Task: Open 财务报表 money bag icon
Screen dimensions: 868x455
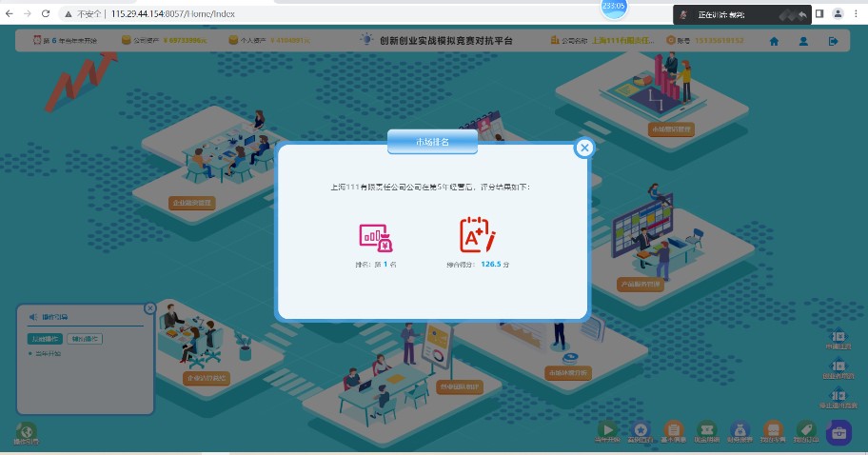Action: tap(740, 430)
